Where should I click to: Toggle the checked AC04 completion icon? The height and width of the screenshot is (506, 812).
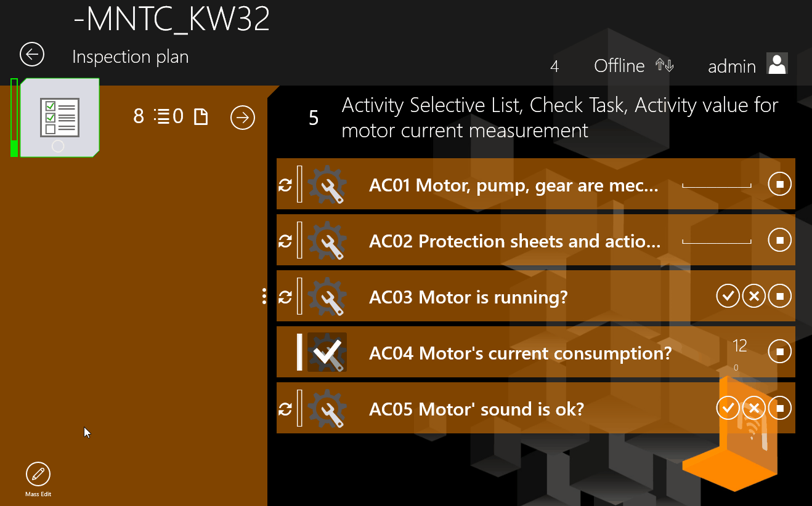[327, 352]
